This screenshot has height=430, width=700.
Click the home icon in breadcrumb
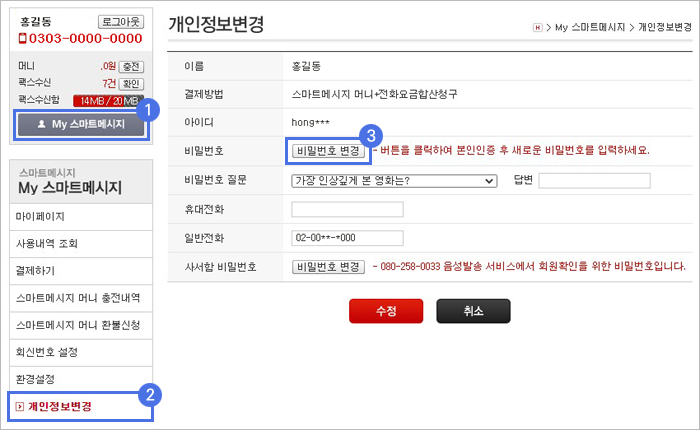(x=538, y=28)
